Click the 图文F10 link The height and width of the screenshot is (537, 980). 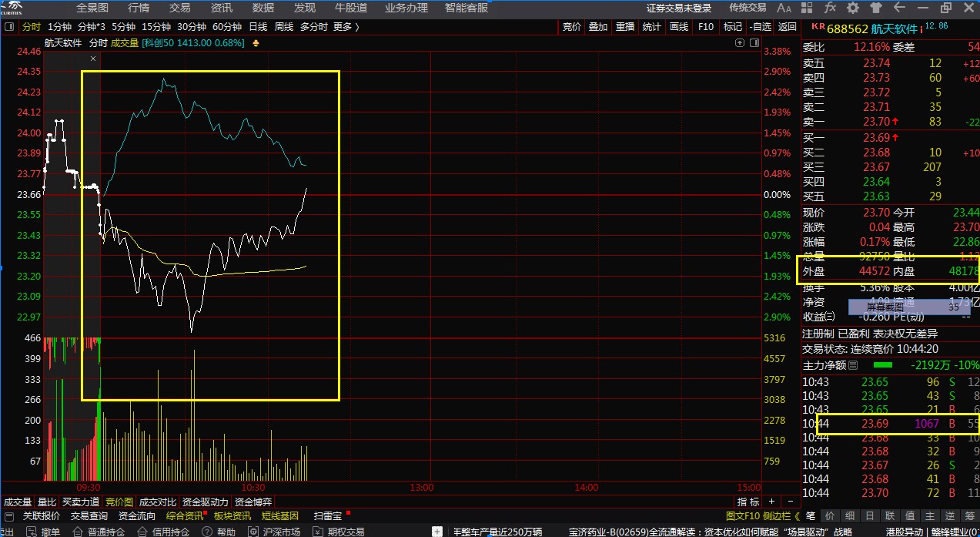[x=743, y=516]
